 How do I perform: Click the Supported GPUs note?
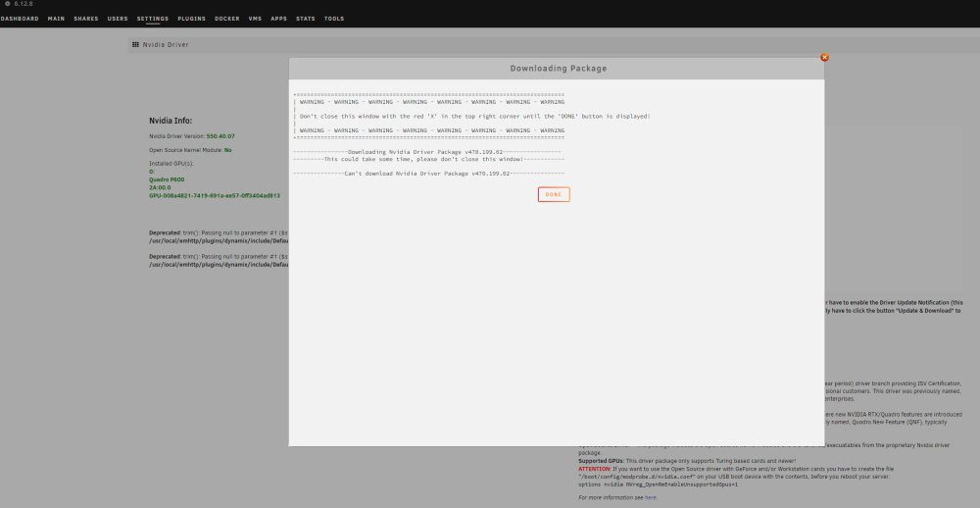coord(687,461)
